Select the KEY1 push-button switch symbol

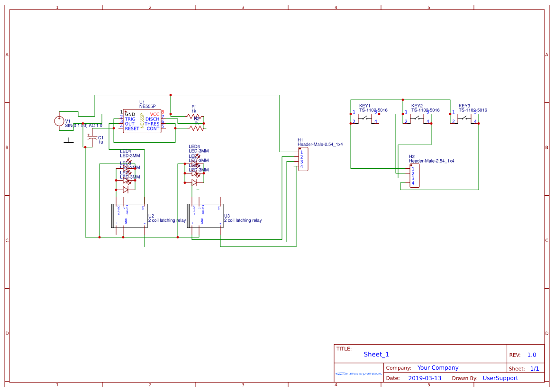(365, 119)
